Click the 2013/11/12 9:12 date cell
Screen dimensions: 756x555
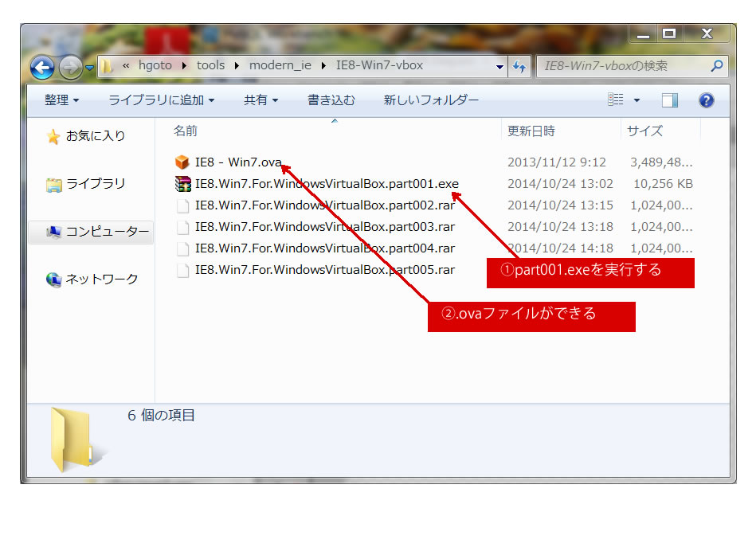point(556,162)
